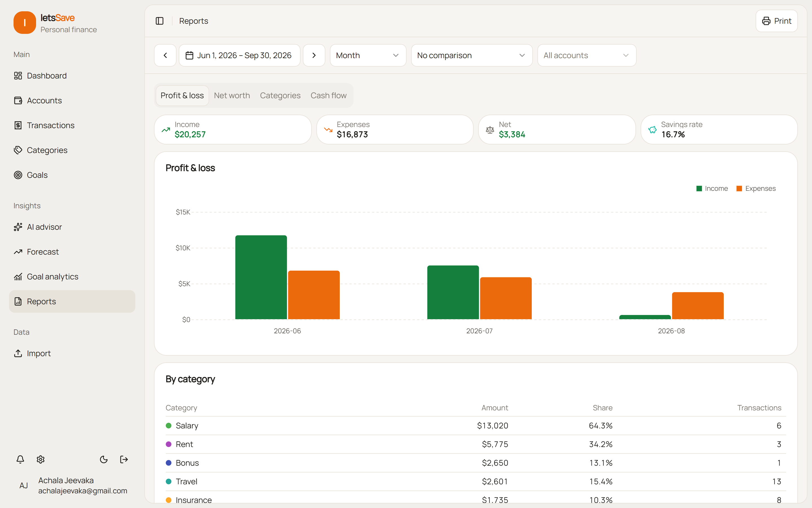Click the Transactions column header

click(x=759, y=408)
